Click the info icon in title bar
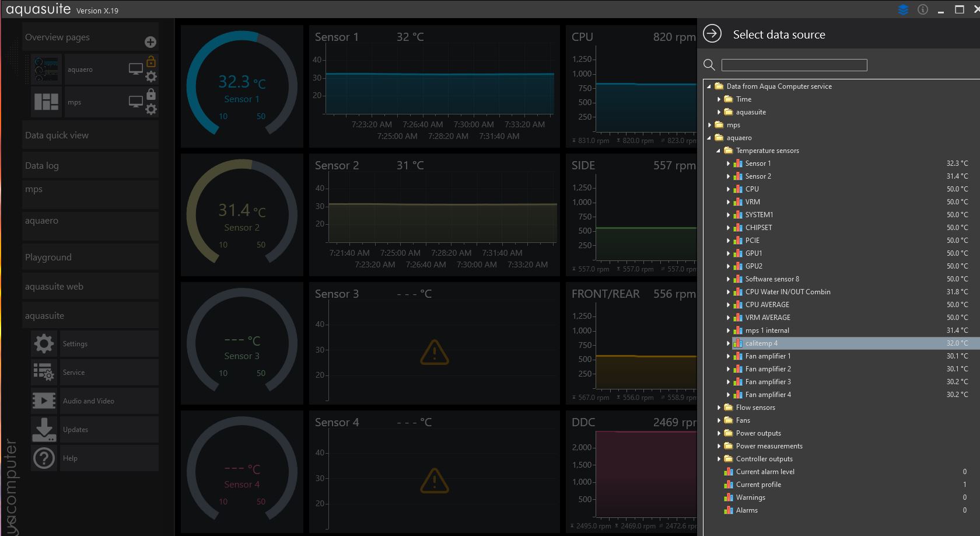The image size is (980, 536). tap(922, 10)
